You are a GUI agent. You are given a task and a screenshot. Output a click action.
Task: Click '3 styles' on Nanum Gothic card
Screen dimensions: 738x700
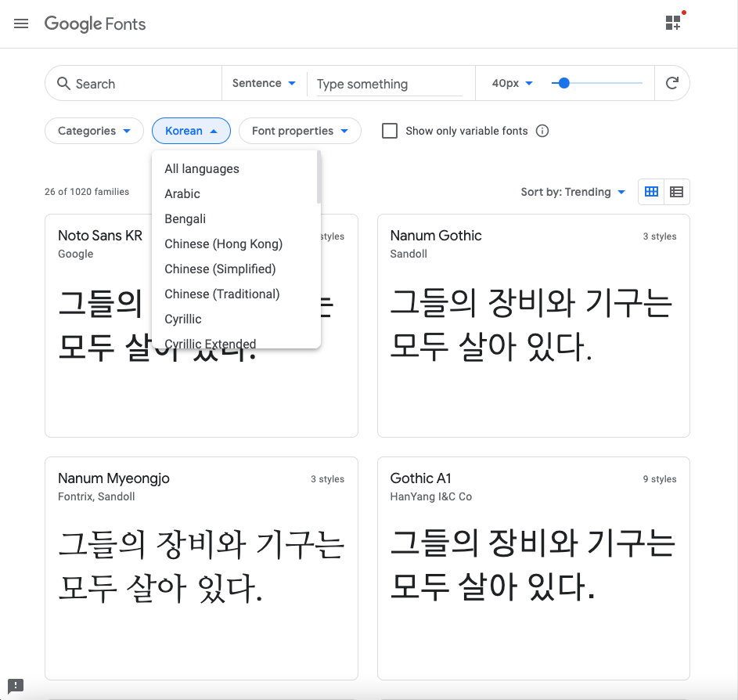[x=660, y=236]
